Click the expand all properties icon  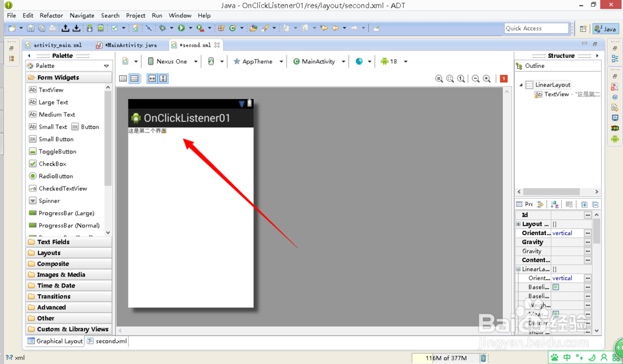click(584, 205)
